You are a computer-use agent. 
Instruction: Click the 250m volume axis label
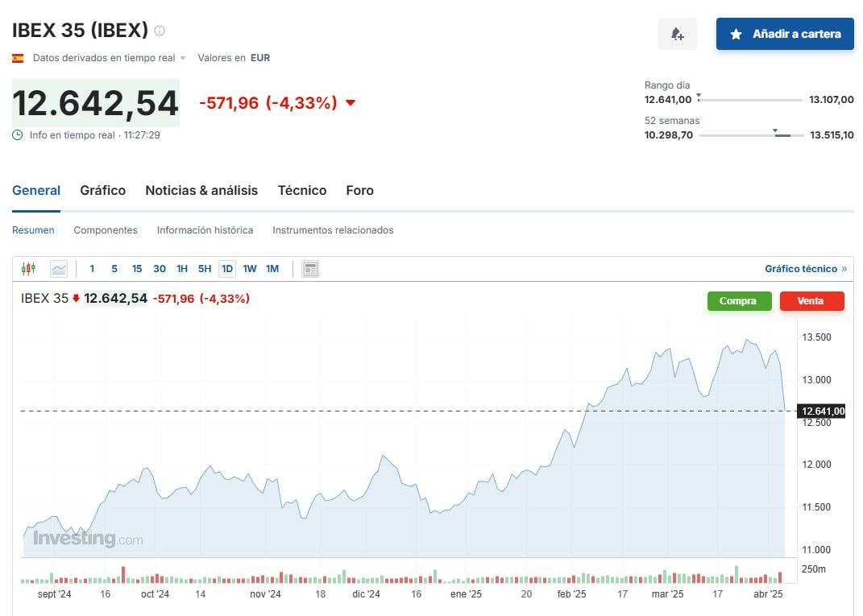[814, 569]
